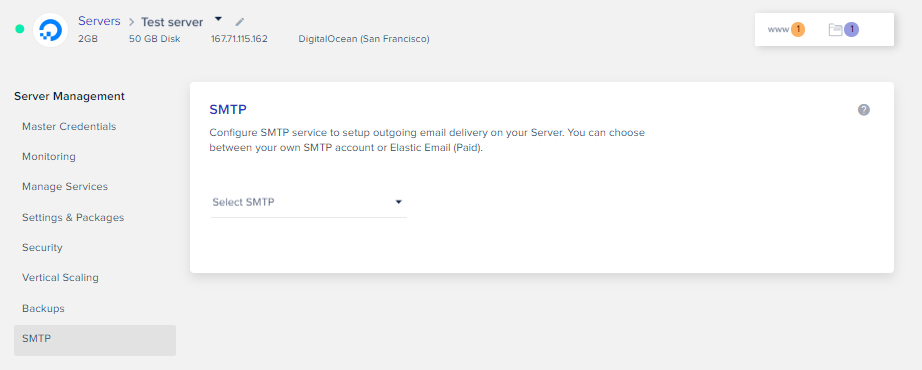Open the SMTP help question mark icon
Viewport: 922px width, 370px height.
point(863,110)
